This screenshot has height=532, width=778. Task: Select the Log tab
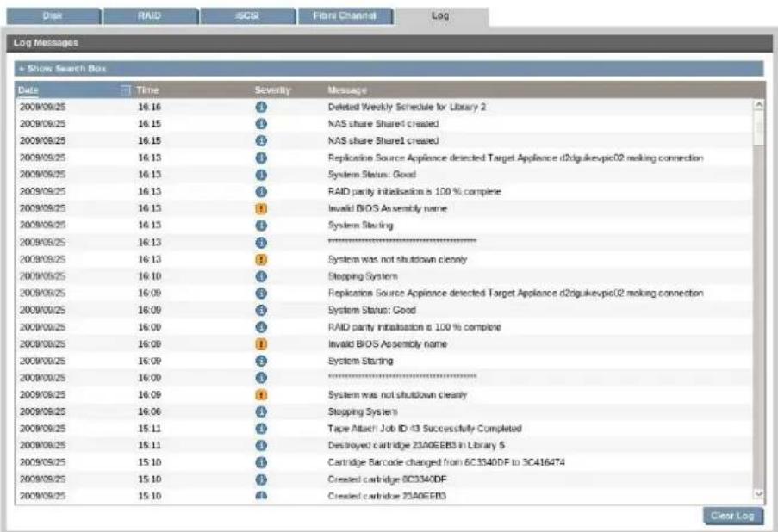441,15
